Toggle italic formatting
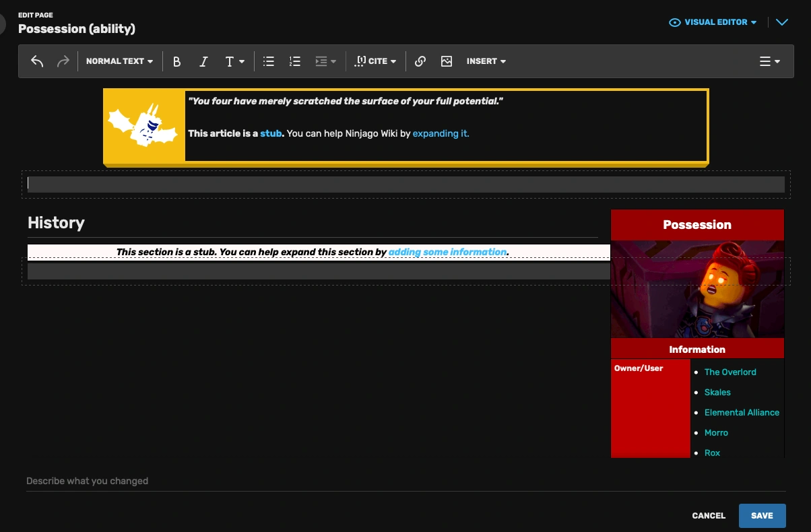This screenshot has height=532, width=811. 203,61
